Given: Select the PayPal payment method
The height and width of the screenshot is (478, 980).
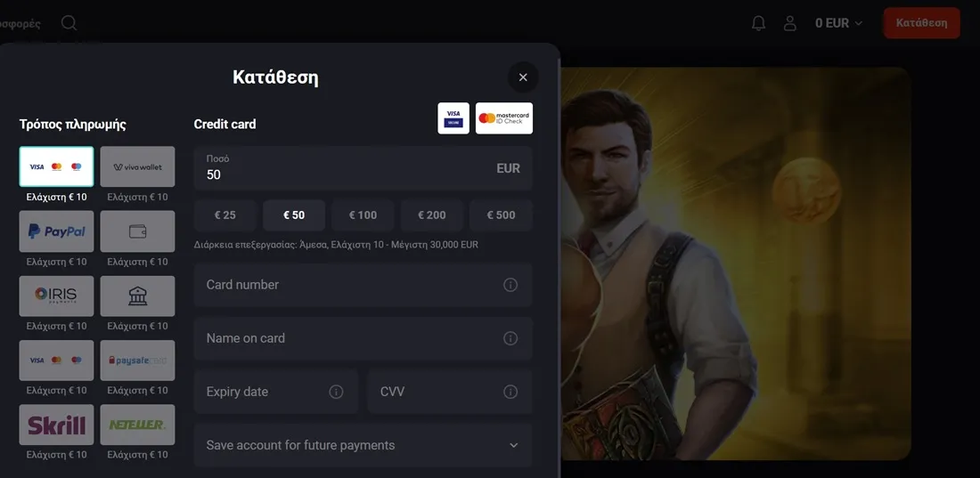Looking at the screenshot, I should pos(56,231).
